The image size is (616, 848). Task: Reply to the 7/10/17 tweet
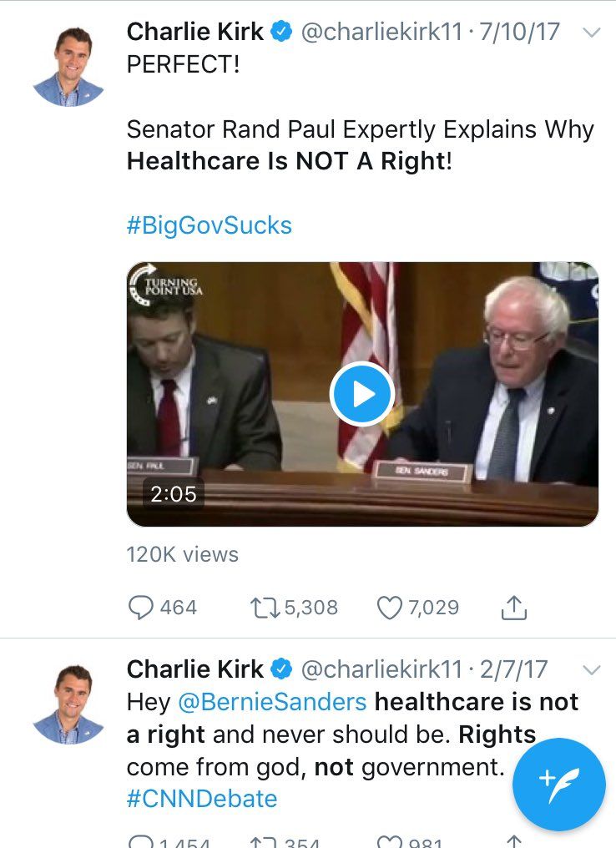tap(141, 608)
